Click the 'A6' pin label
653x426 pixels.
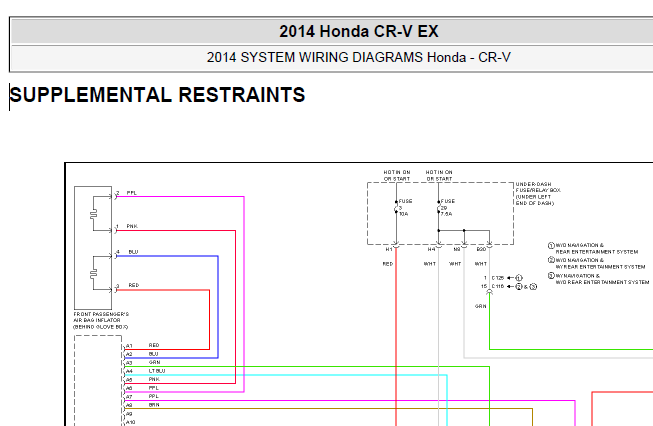129,389
